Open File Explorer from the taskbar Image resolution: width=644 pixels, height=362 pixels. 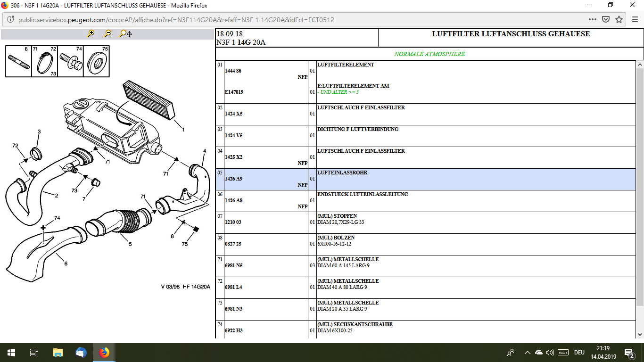58,353
